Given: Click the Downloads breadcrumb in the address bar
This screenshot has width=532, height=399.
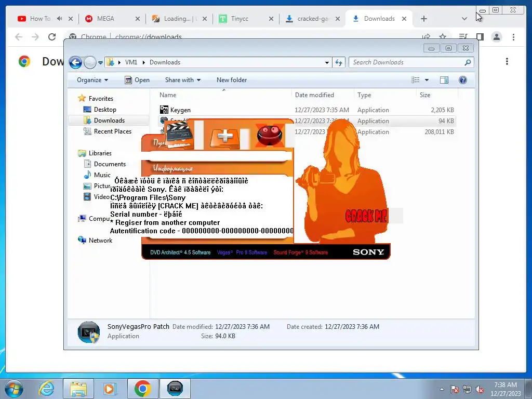Looking at the screenshot, I should 165,62.
